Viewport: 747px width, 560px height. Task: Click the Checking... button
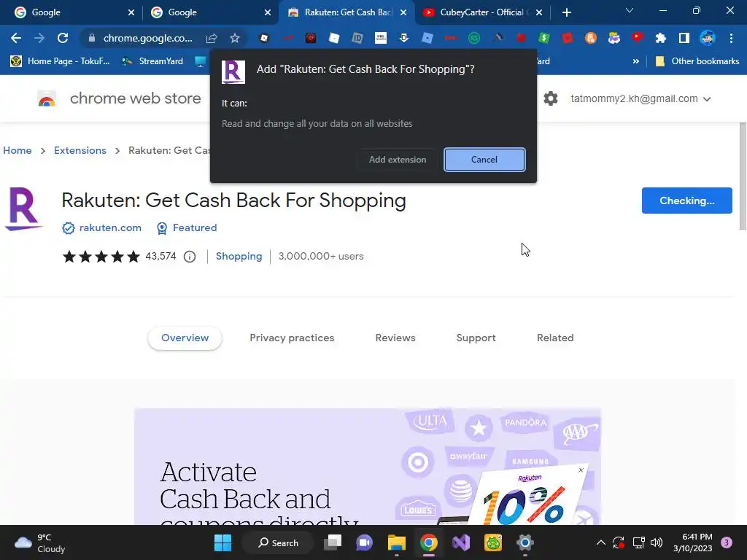pos(686,201)
